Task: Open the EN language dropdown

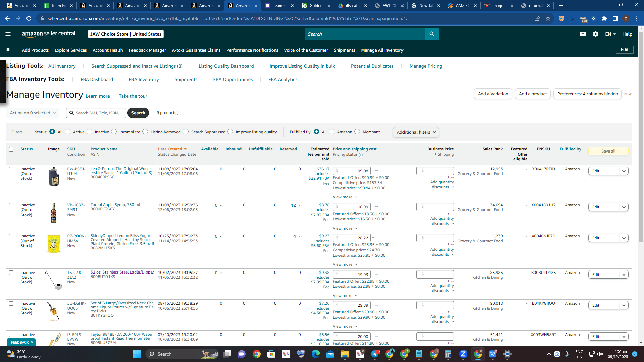Action: click(x=610, y=34)
